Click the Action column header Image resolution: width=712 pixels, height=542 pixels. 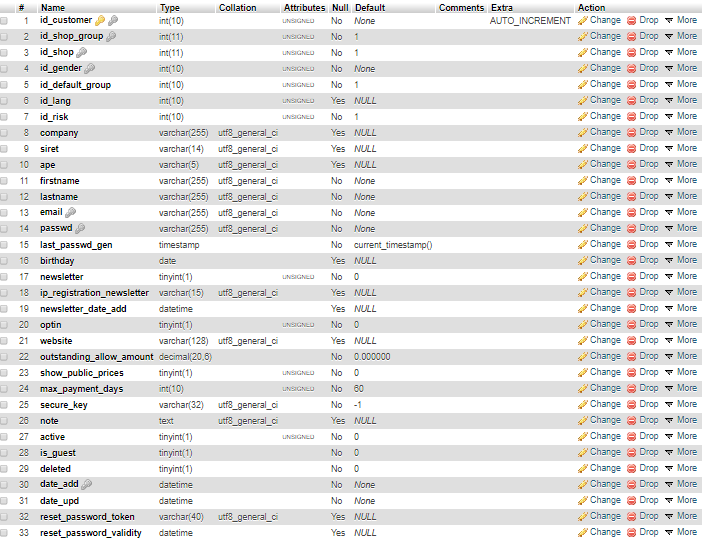coord(591,8)
